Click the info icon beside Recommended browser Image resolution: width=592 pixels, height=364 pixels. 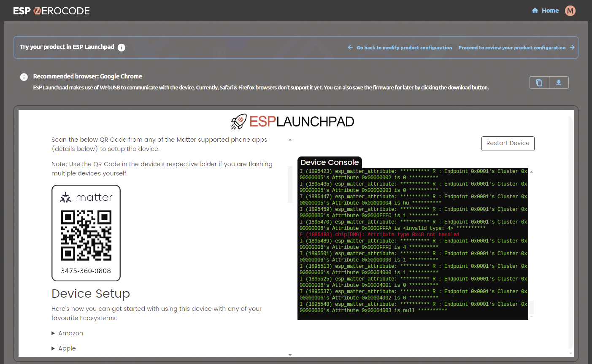tap(24, 77)
